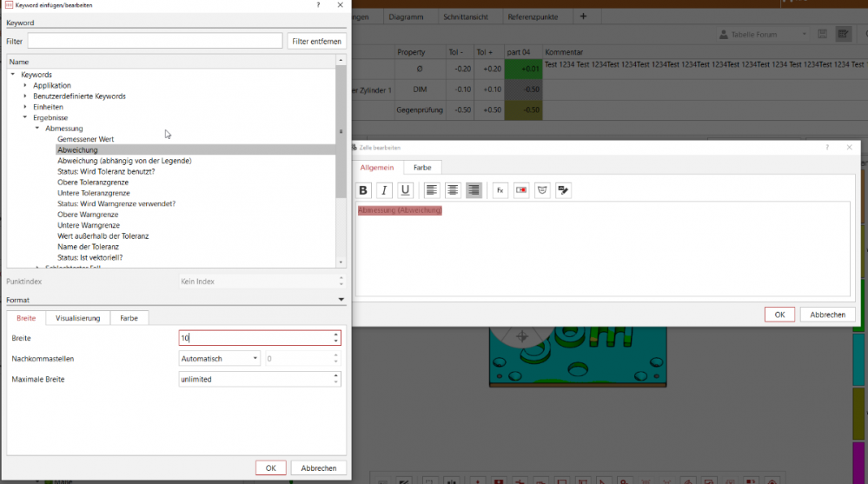Align cell text to the right
868x484 pixels.
click(474, 190)
